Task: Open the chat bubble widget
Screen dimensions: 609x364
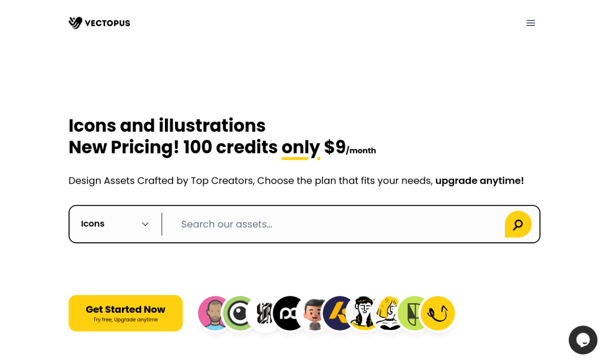Action: (583, 340)
